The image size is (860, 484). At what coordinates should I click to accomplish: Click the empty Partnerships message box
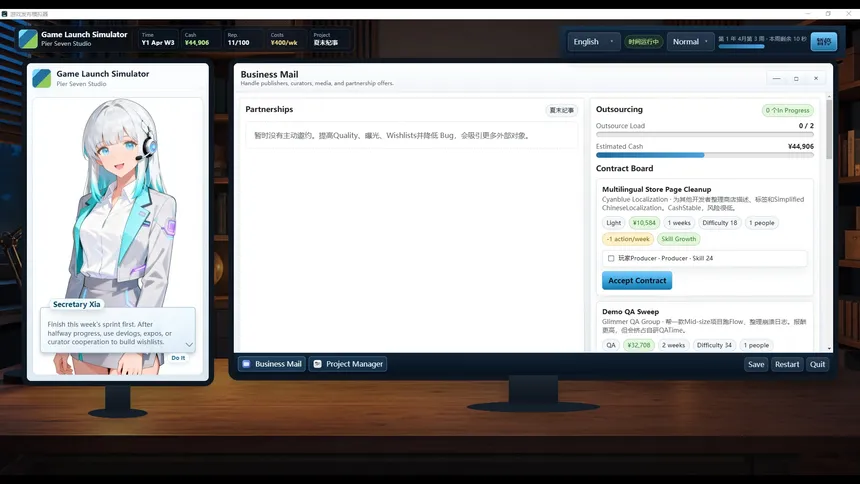tap(411, 136)
